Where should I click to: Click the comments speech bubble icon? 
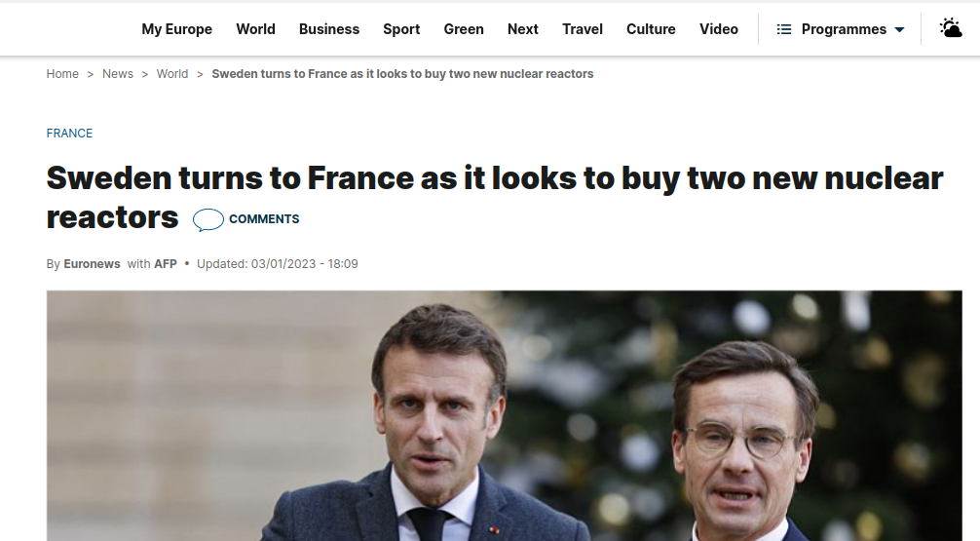point(208,219)
